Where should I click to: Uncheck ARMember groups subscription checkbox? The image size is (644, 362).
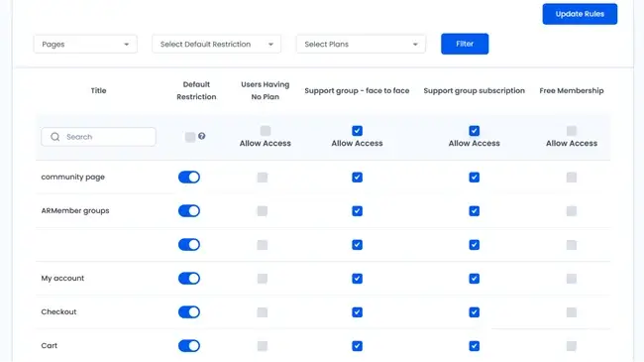tap(475, 211)
